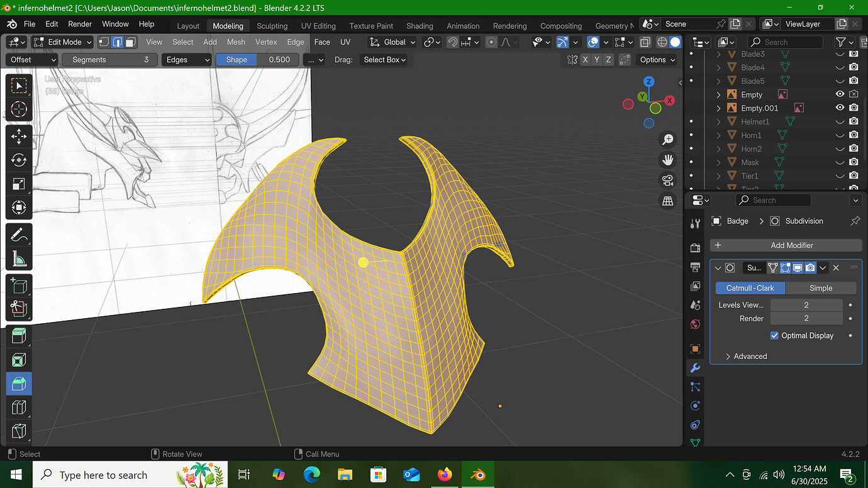This screenshot has width=868, height=488.
Task: Select the Rotate tool
Action: tap(19, 160)
